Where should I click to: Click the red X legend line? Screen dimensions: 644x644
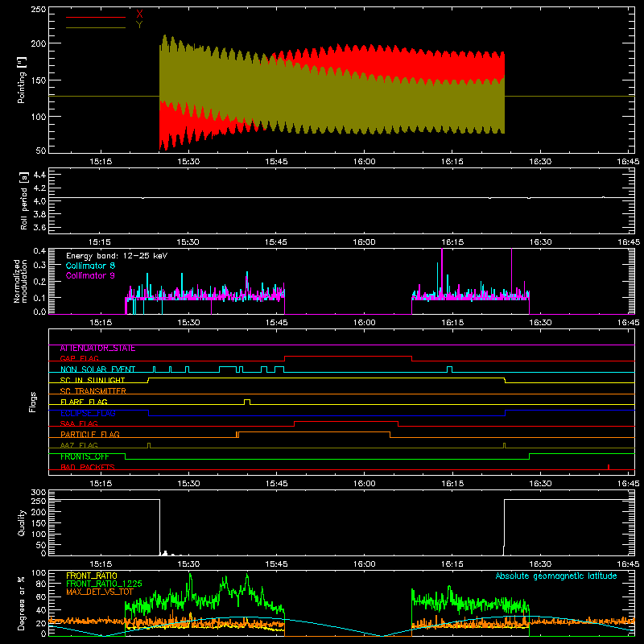click(x=96, y=17)
